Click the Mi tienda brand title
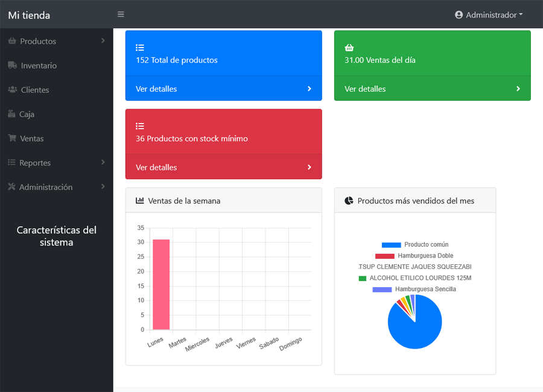This screenshot has height=392, width=543. 29,15
